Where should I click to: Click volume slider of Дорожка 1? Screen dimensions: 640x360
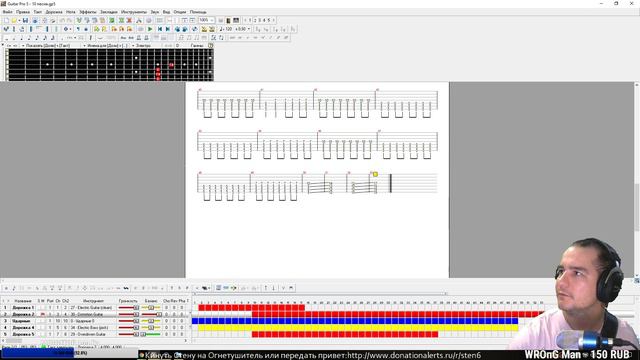[x=129, y=307]
